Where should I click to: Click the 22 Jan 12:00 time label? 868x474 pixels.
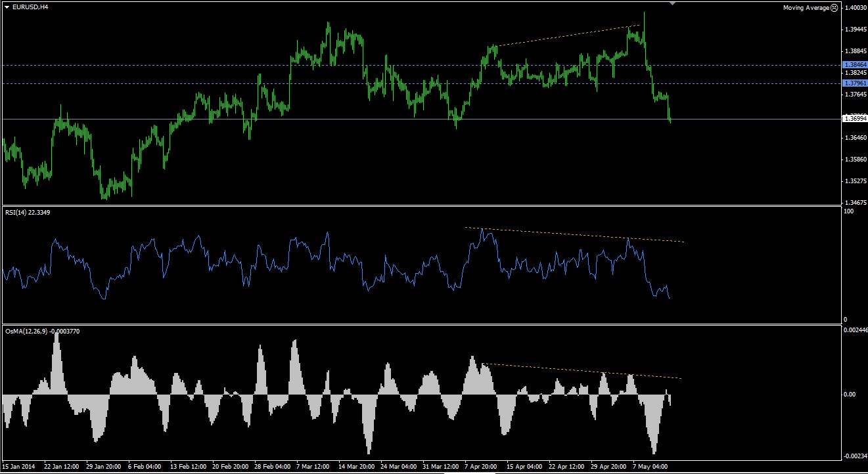[x=62, y=467]
